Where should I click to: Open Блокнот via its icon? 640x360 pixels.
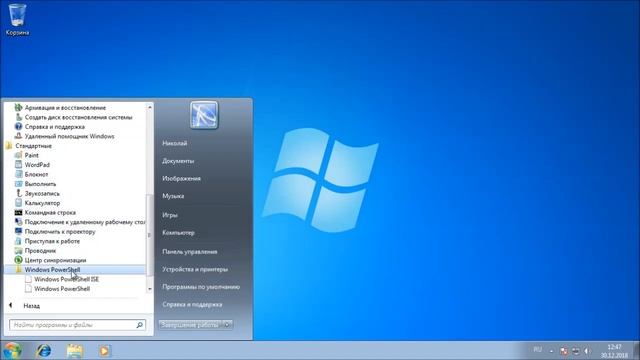coord(18,174)
